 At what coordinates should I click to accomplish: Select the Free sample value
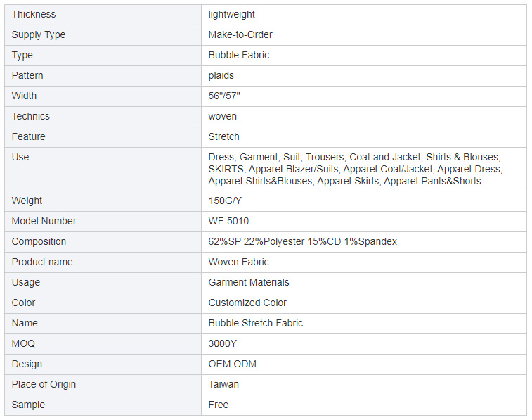pyautogui.click(x=219, y=405)
